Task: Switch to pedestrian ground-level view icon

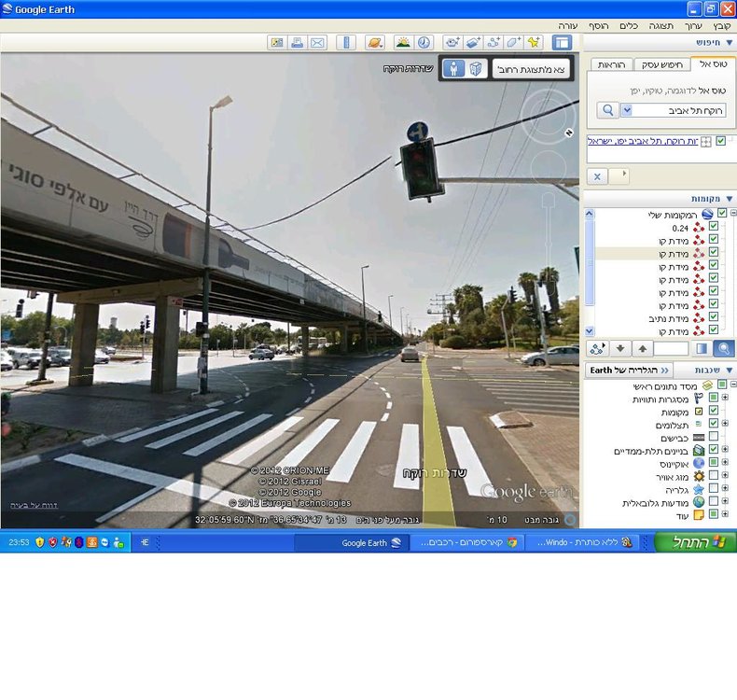Action: tap(453, 69)
